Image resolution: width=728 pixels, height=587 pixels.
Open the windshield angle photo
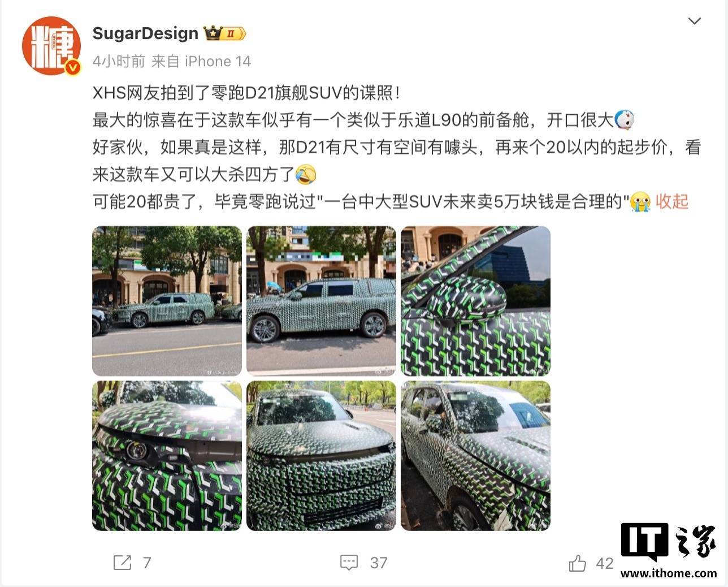coord(475,456)
